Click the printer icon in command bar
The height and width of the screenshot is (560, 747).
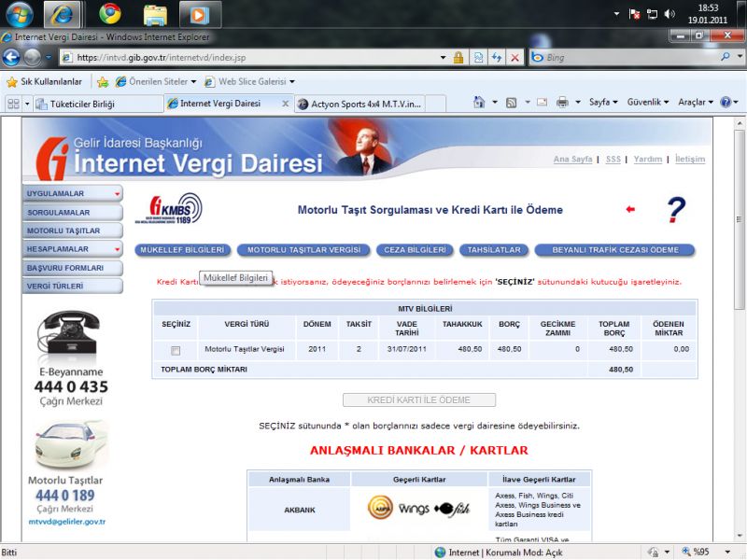(562, 102)
